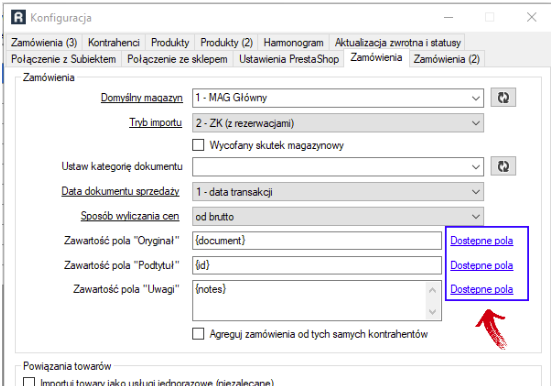
Task: Switch to the Zamówienia (3) tab
Action: tap(44, 43)
